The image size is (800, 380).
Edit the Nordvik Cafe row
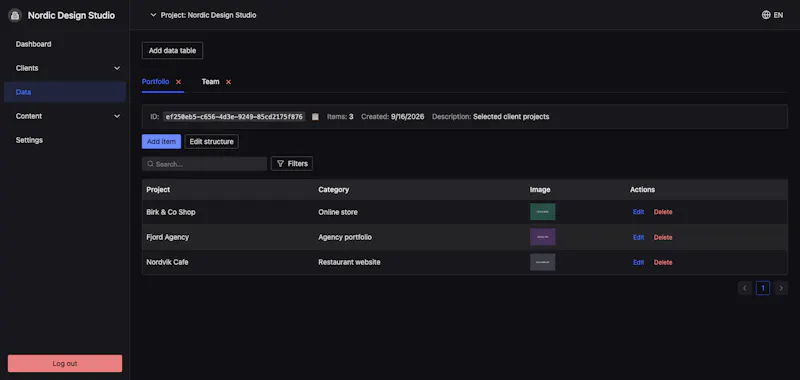pyautogui.click(x=639, y=263)
